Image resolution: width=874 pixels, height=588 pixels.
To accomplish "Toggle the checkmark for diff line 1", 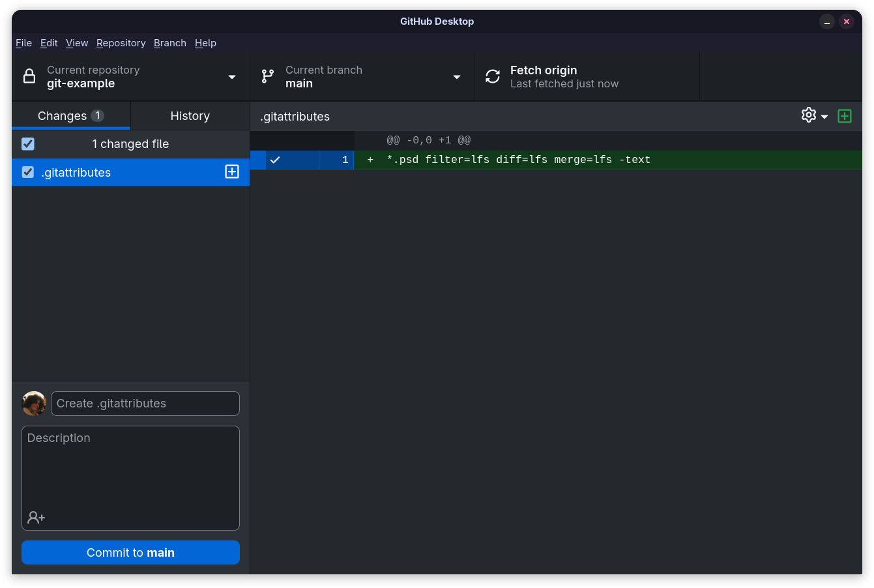I will point(275,160).
